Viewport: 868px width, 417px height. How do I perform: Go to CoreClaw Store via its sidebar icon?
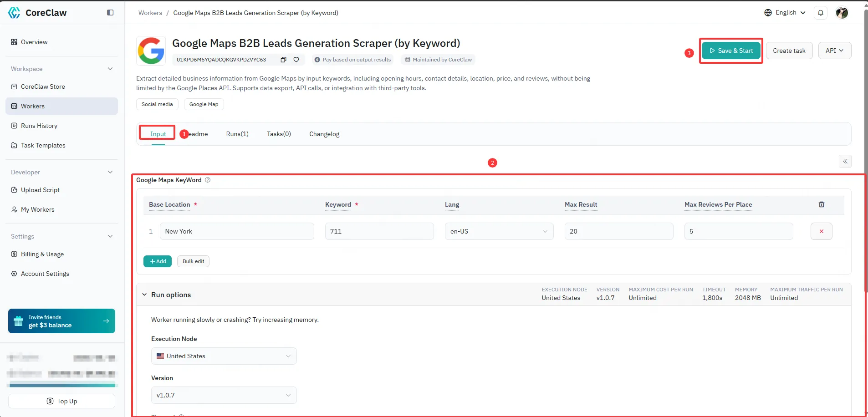point(14,86)
